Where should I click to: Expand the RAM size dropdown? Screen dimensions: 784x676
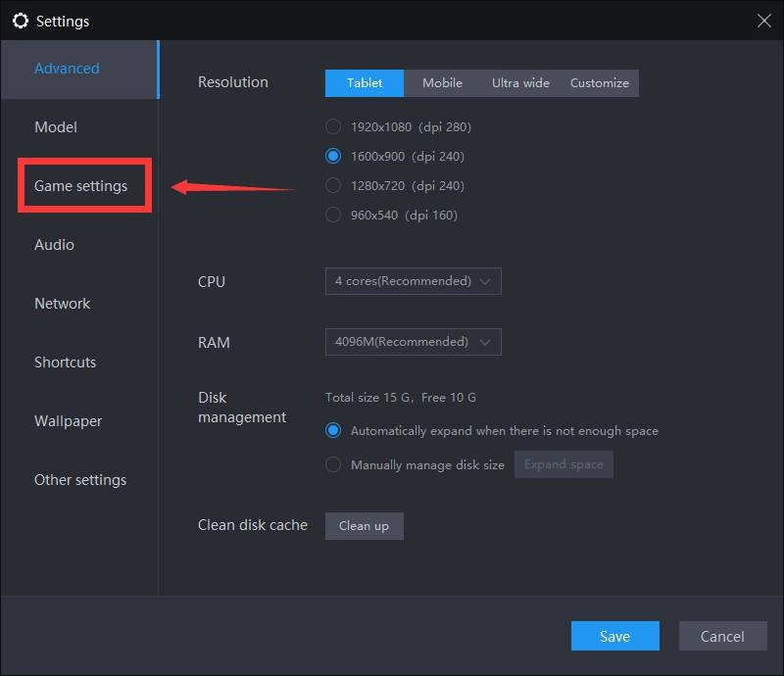[413, 342]
